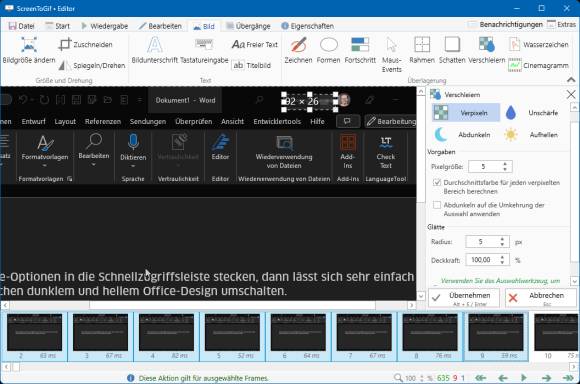Open Spiegeln/Drehen tool
580x384 pixels.
[92, 65]
